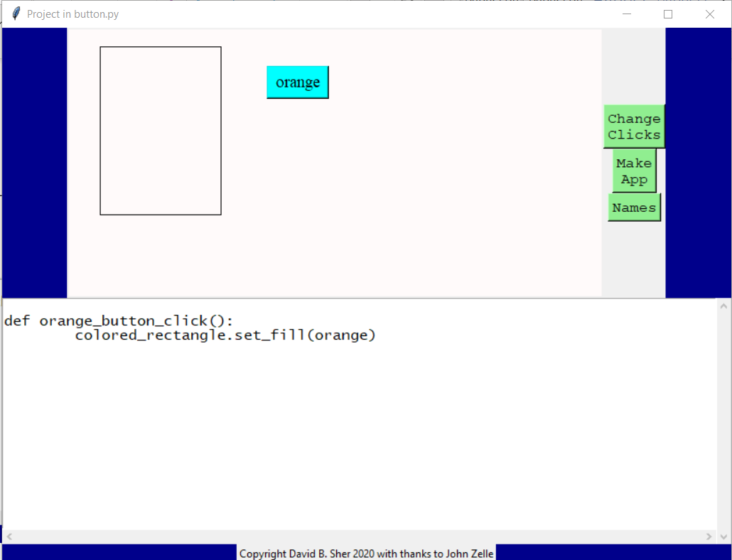This screenshot has height=560, width=732.
Task: Click the horizontal scrollbar right arrow
Action: pyautogui.click(x=709, y=537)
